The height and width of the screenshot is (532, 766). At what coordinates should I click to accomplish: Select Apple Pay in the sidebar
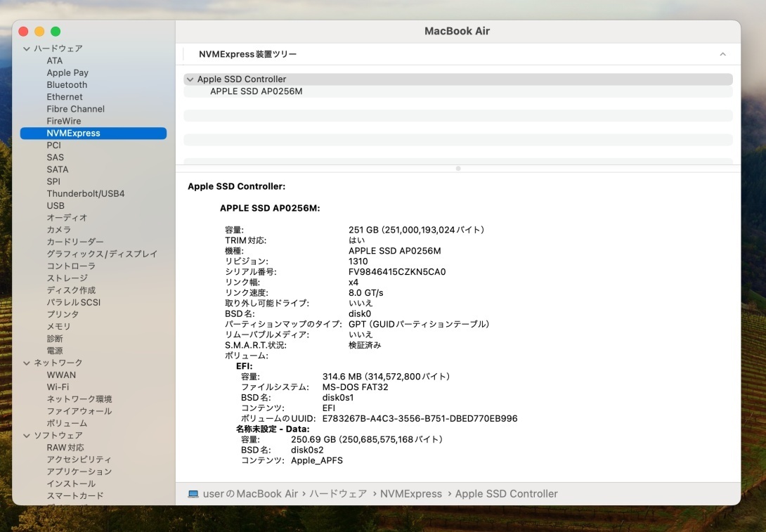[x=67, y=73]
